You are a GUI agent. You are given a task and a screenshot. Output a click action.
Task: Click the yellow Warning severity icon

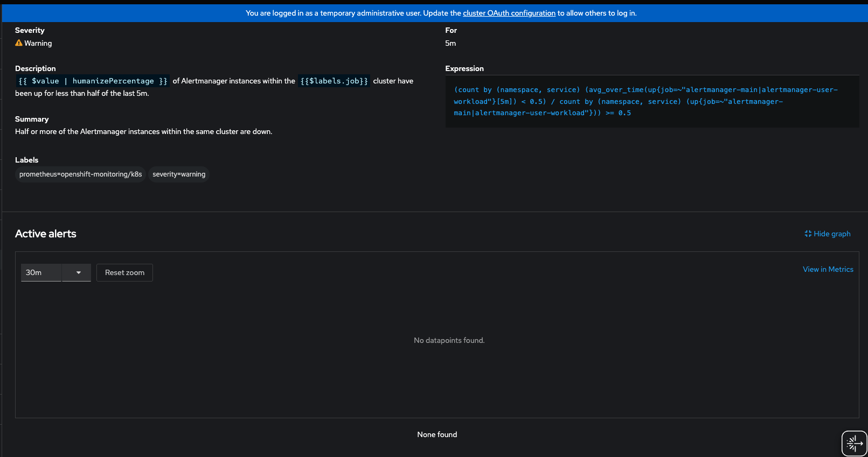tap(19, 43)
